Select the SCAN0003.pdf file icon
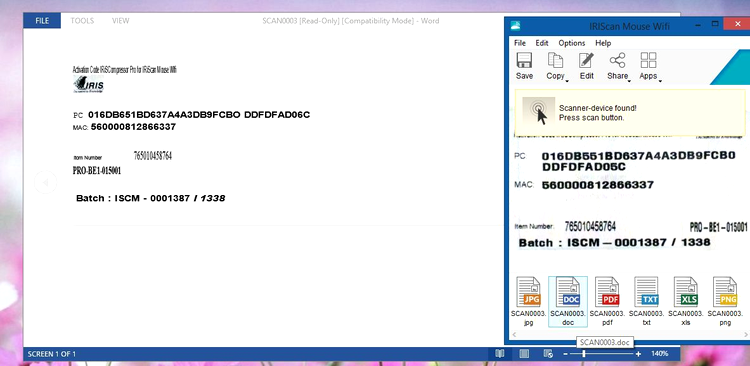The width and height of the screenshot is (750, 366). pos(607,292)
